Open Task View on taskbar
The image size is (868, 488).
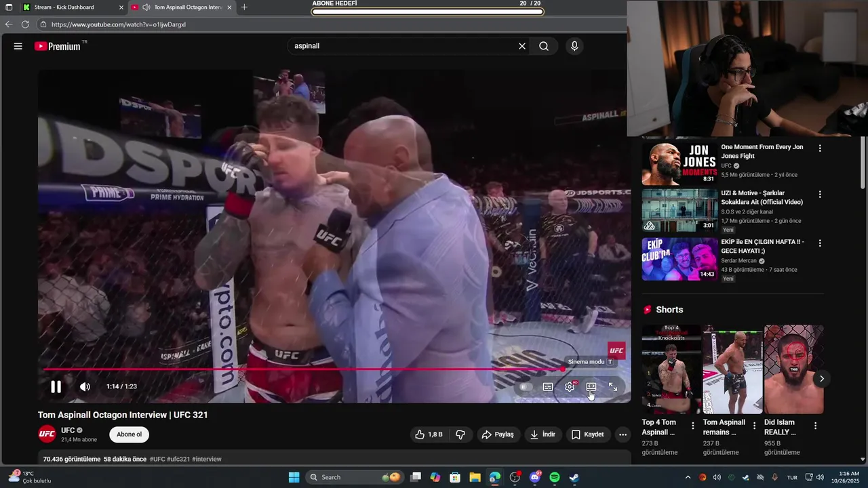[416, 477]
